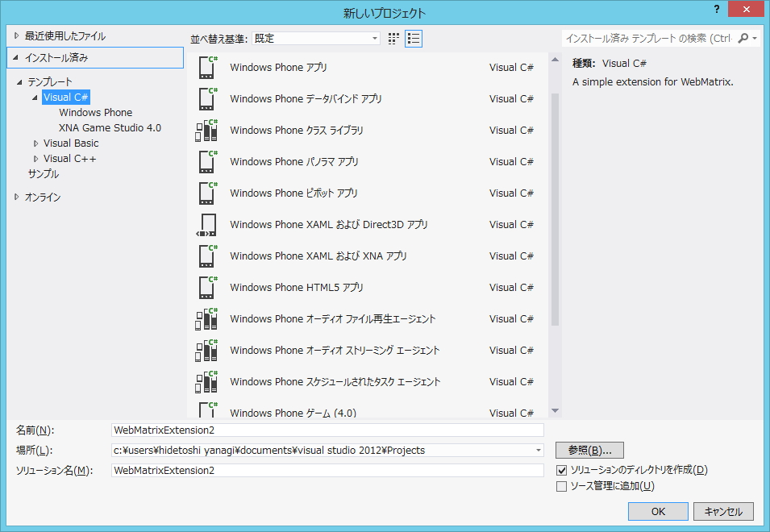770x532 pixels.
Task: Click the スケジュールされたタスク エージェント icon
Action: click(206, 381)
